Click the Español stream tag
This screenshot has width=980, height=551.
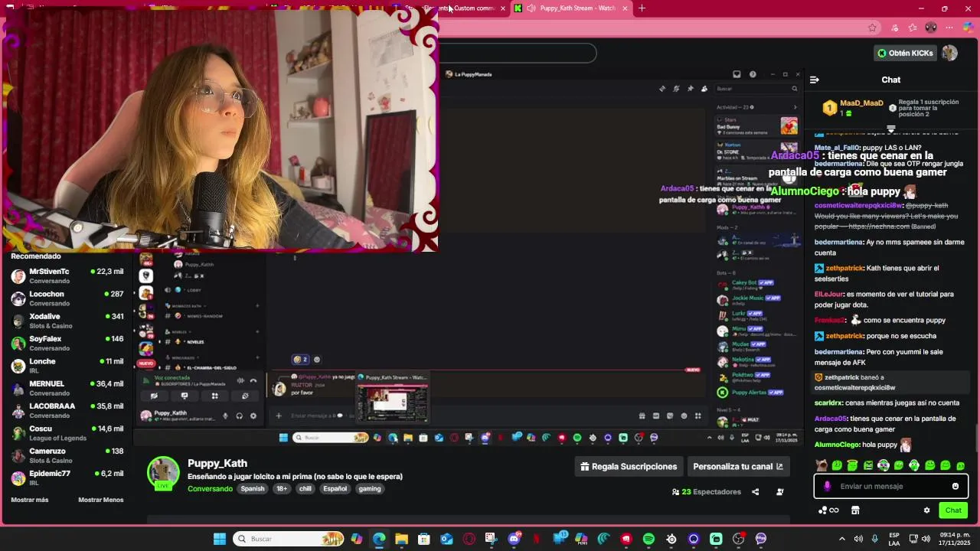coord(335,489)
